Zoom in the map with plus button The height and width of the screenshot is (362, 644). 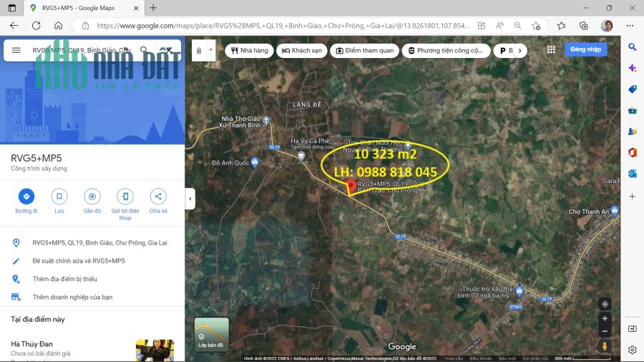(605, 318)
